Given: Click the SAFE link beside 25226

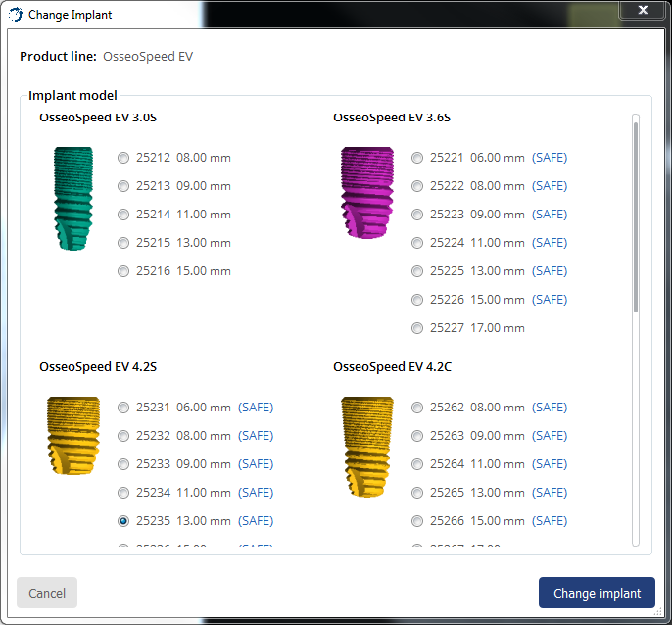Looking at the screenshot, I should tap(550, 300).
